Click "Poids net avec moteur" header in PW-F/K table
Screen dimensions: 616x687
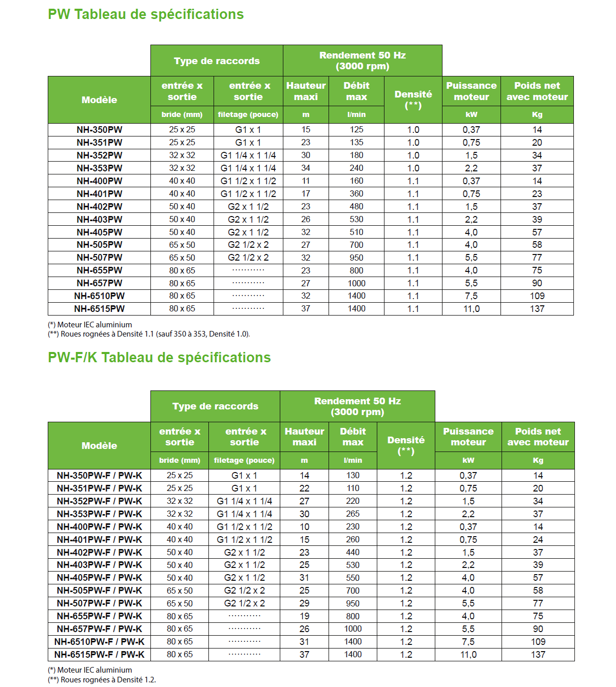point(537,437)
